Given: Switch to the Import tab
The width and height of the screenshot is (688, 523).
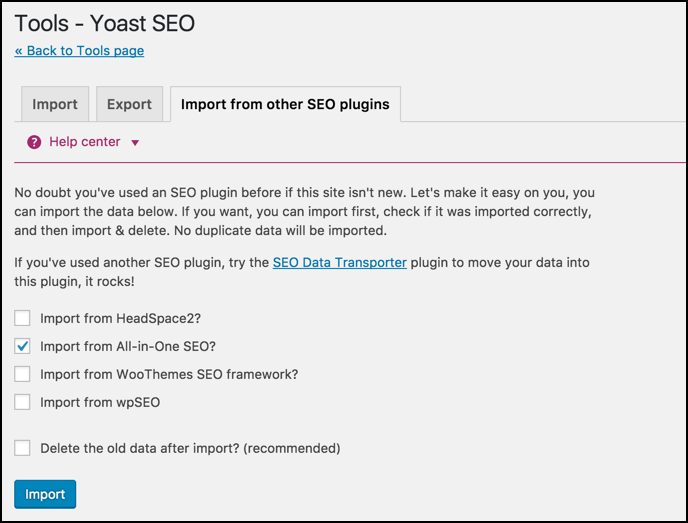Looking at the screenshot, I should 55,104.
